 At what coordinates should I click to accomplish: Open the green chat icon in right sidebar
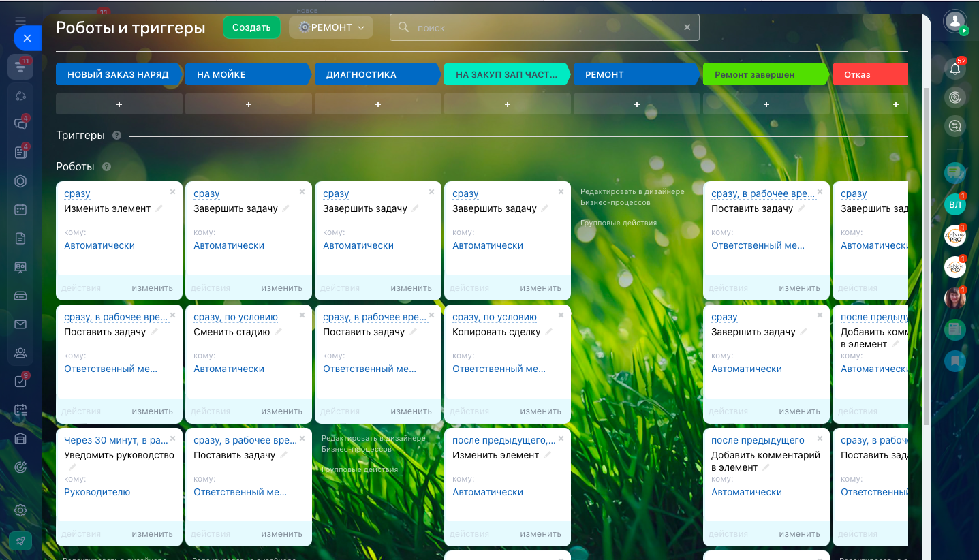point(955,173)
